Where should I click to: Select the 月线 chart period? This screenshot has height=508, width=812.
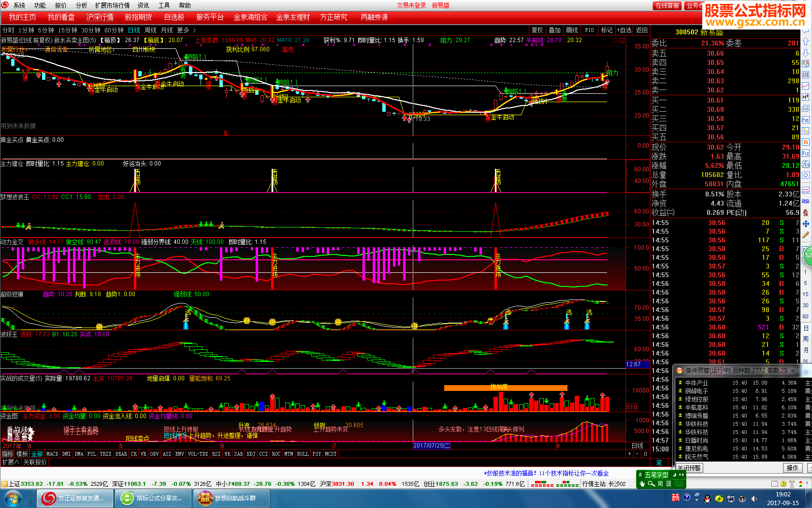click(167, 30)
